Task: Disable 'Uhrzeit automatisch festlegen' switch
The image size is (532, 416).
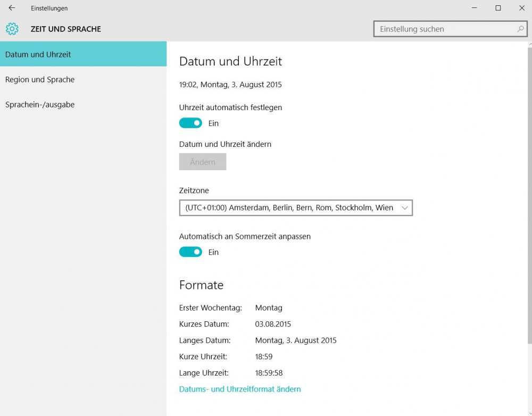Action: [190, 123]
